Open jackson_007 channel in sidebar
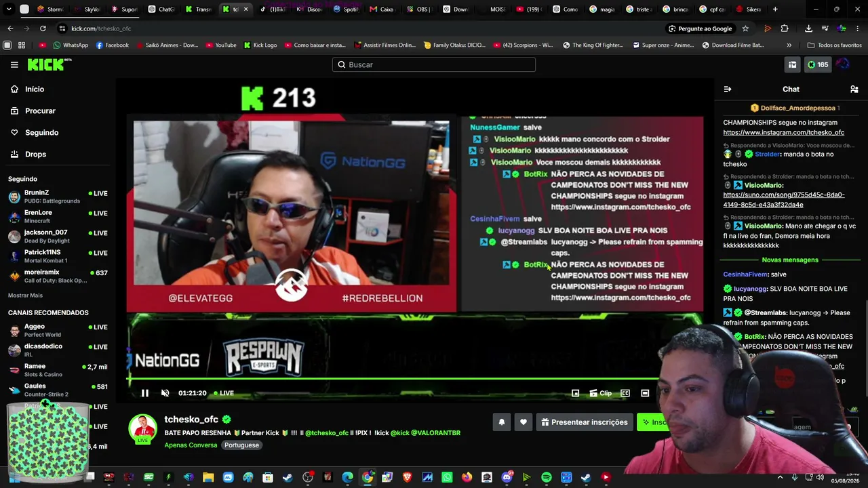The height and width of the screenshot is (488, 868). (58, 236)
